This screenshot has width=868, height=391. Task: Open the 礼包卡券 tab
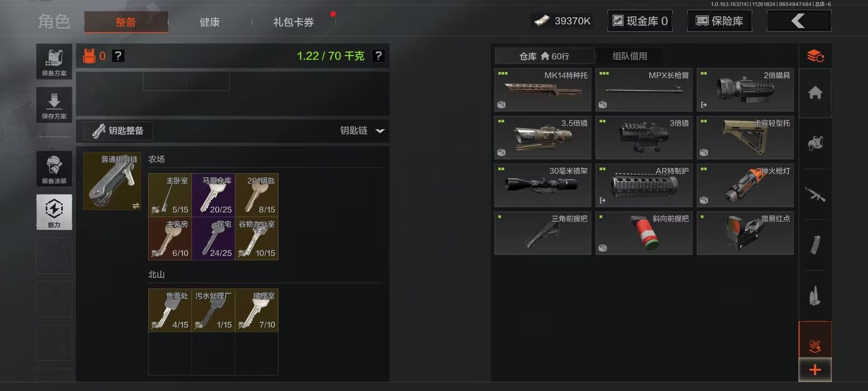pos(293,22)
